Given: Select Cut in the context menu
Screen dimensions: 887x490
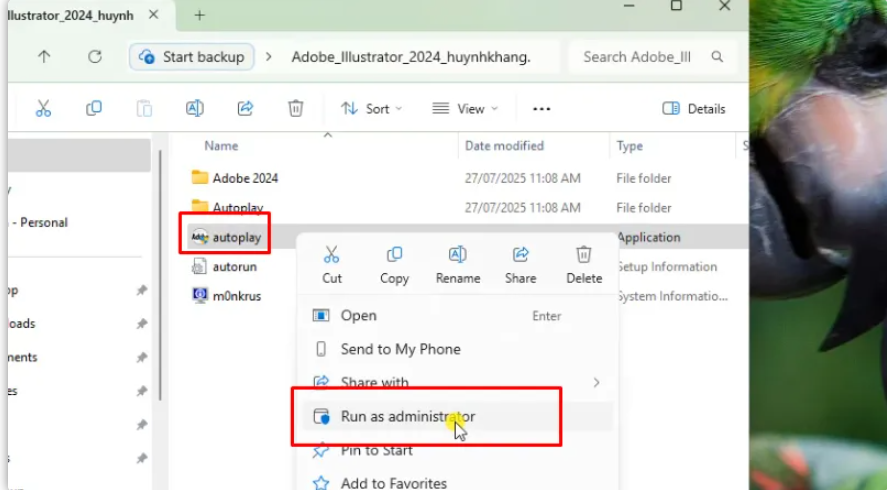Looking at the screenshot, I should [x=332, y=265].
